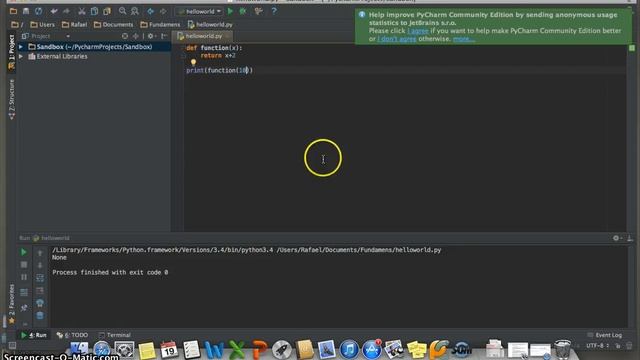
Task: Toggle Scroll to End in Run panel
Action: [x=40, y=291]
